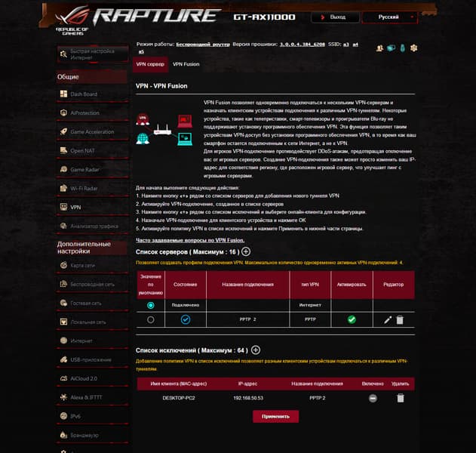Open Локальная сеть settings
Image resolution: width=476 pixels, height=453 pixels.
(x=92, y=322)
